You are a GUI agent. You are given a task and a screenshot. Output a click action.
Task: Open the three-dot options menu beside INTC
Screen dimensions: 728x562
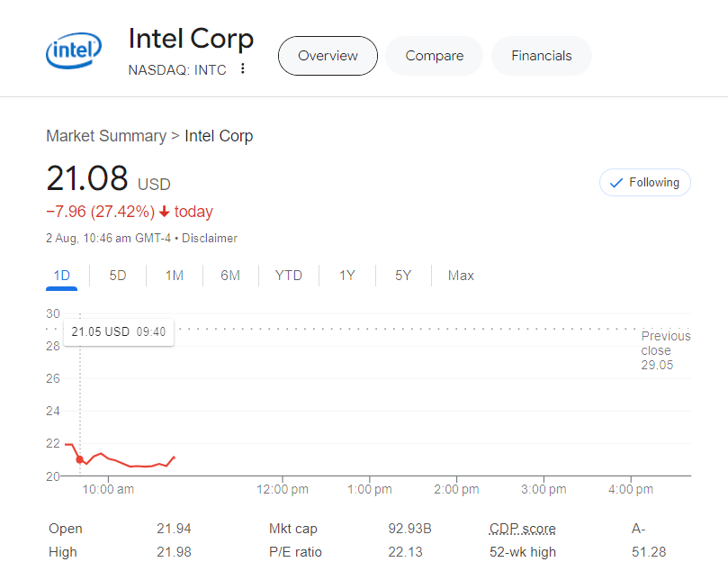[243, 69]
